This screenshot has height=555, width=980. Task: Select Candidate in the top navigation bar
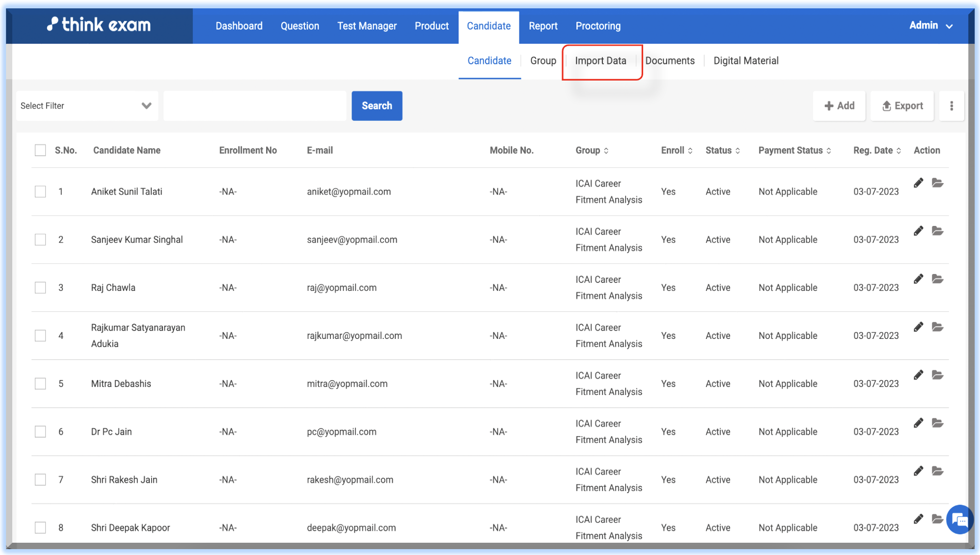(x=489, y=26)
